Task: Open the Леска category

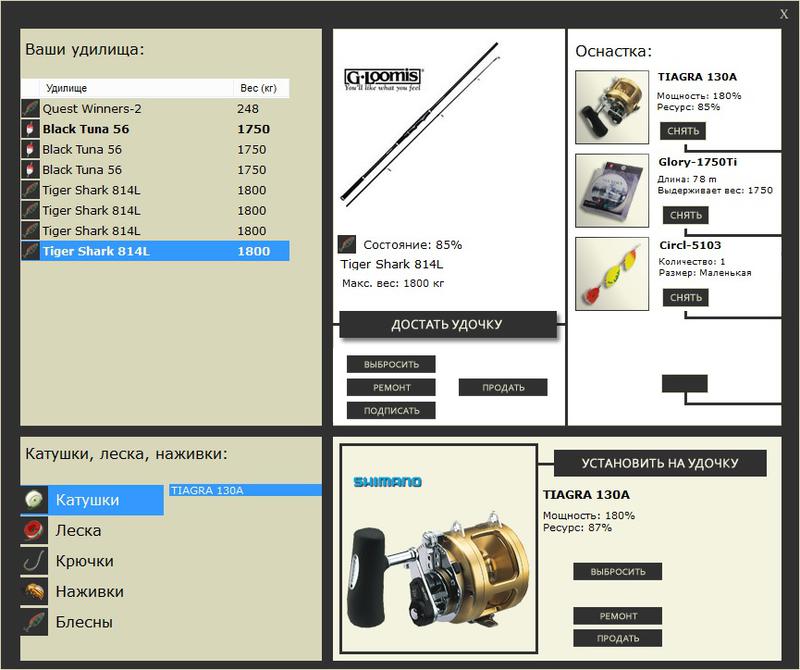Action: 78,530
